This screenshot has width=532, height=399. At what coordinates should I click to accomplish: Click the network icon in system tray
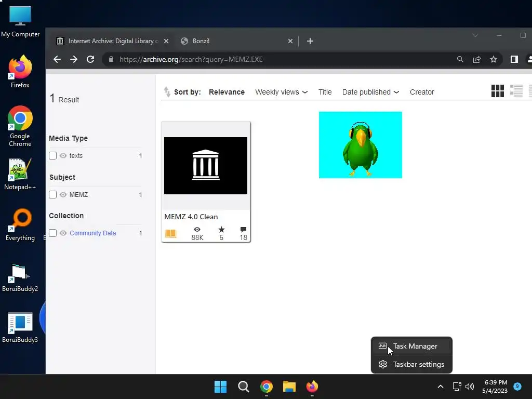(x=457, y=387)
